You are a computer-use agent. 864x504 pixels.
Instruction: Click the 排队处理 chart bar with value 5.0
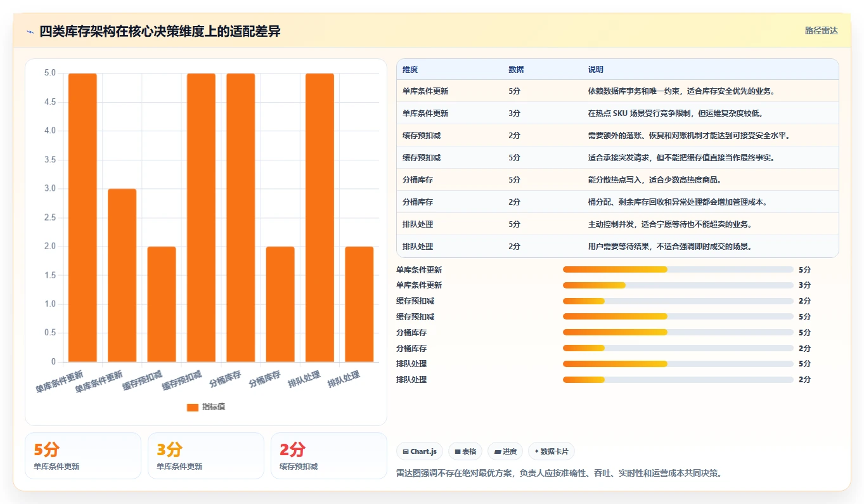pyautogui.click(x=319, y=217)
